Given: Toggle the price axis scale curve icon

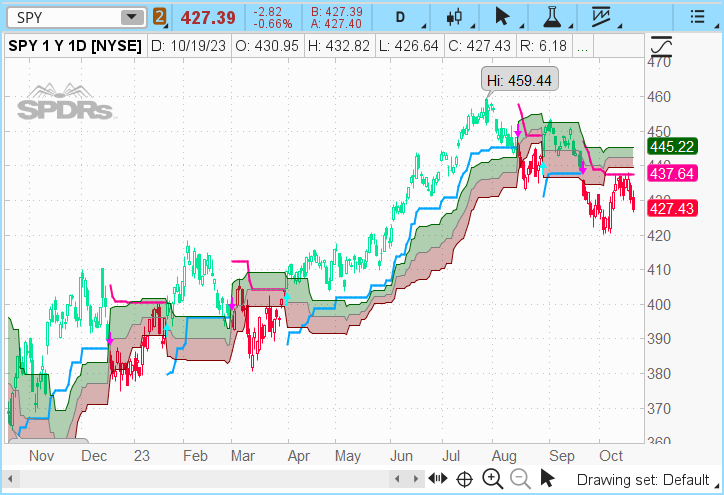Looking at the screenshot, I should 661,46.
